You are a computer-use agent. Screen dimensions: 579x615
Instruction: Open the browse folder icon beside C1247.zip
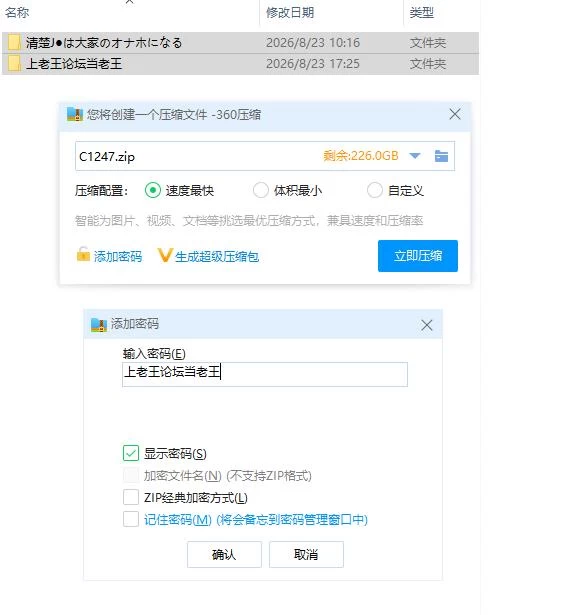[441, 156]
